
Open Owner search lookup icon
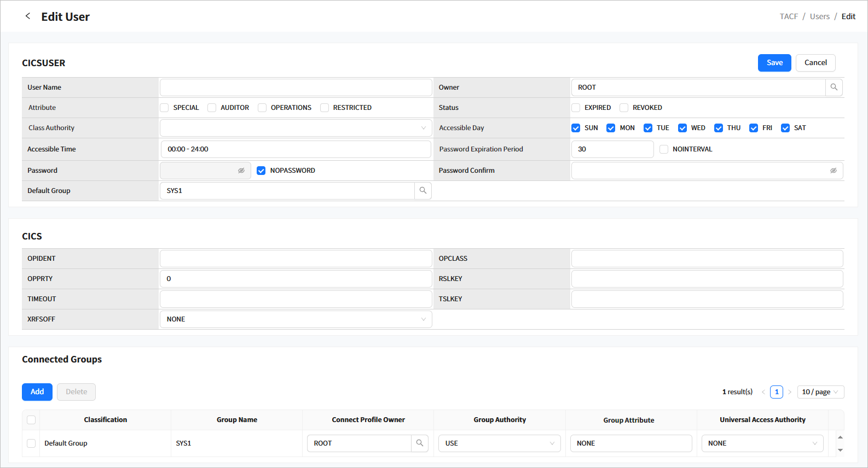coord(834,87)
